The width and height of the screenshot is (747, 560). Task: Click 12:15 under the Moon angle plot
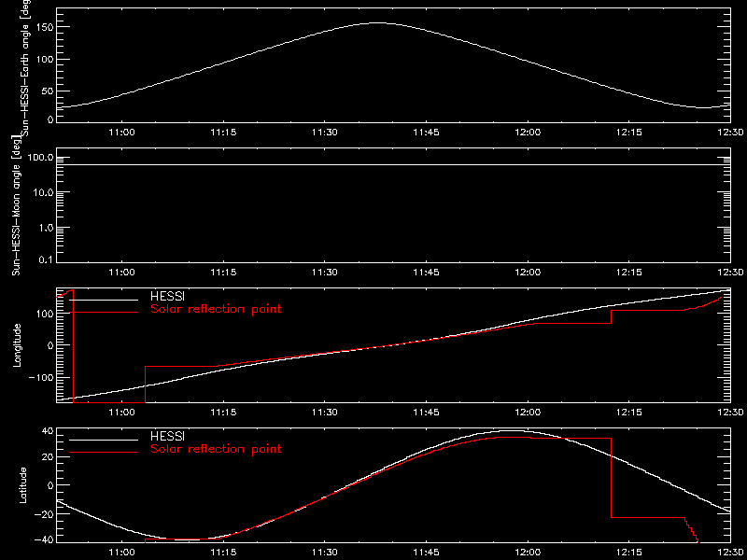628,273
